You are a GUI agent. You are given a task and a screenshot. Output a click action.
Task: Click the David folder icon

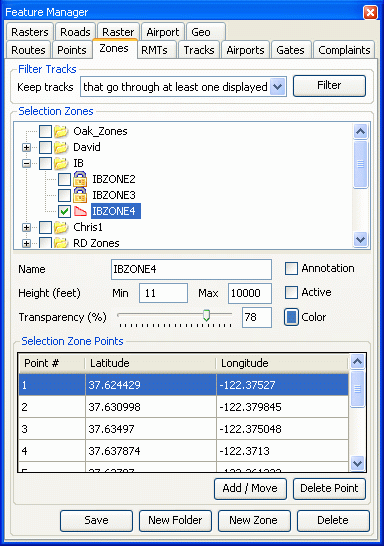(x=61, y=148)
